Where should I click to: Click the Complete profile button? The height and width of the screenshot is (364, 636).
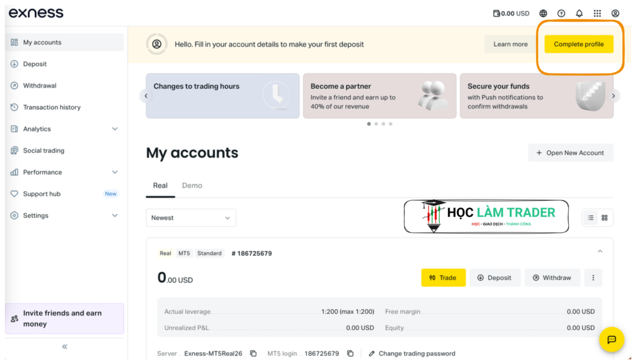(x=579, y=44)
